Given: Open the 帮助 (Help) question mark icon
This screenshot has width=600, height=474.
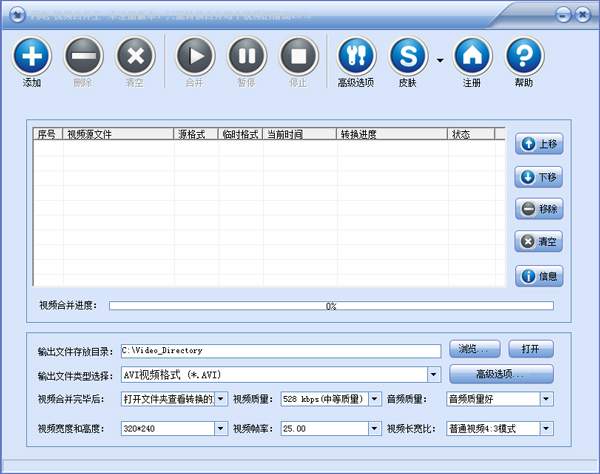Looking at the screenshot, I should click(x=524, y=56).
